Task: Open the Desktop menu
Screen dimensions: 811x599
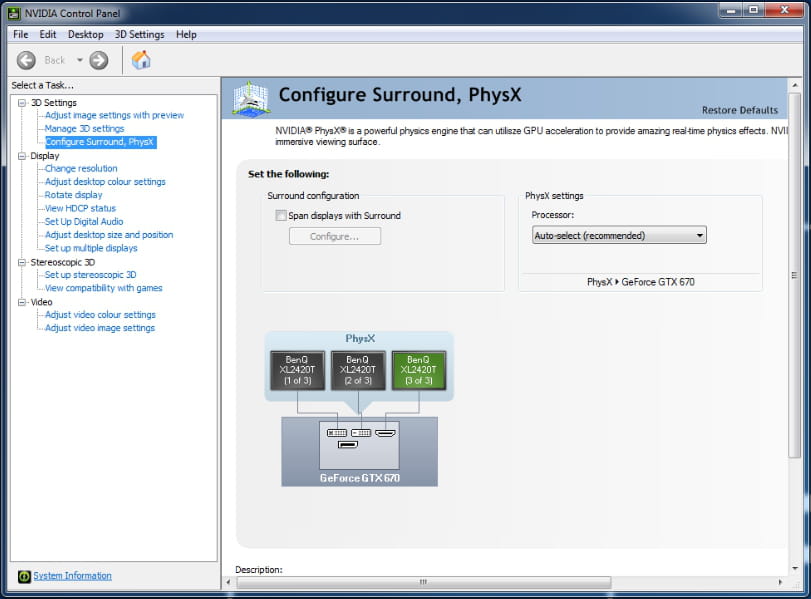Action: click(85, 34)
